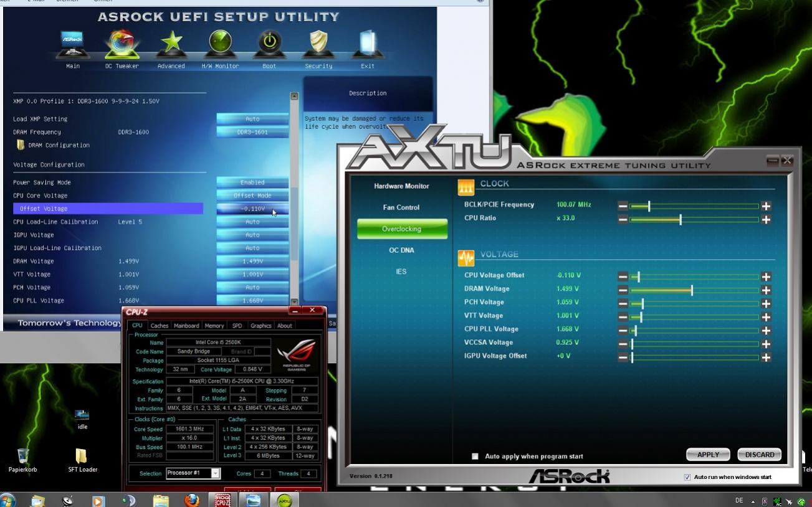This screenshot has width=812, height=507.
Task: Open the About tab in CPU-Z
Action: click(284, 326)
